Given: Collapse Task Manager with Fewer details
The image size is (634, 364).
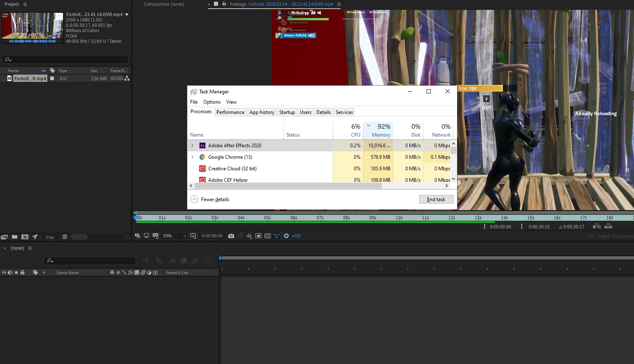Looking at the screenshot, I should (210, 199).
